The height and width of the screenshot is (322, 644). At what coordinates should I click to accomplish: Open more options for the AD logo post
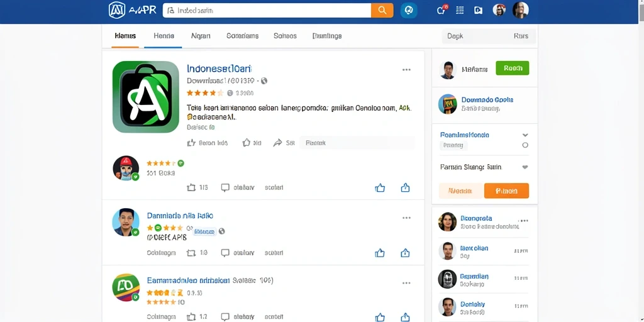pyautogui.click(x=406, y=283)
